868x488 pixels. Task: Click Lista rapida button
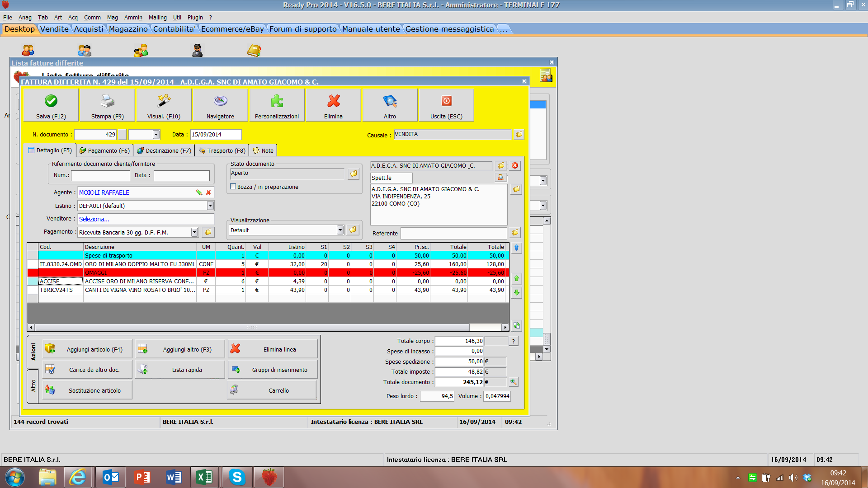point(180,370)
